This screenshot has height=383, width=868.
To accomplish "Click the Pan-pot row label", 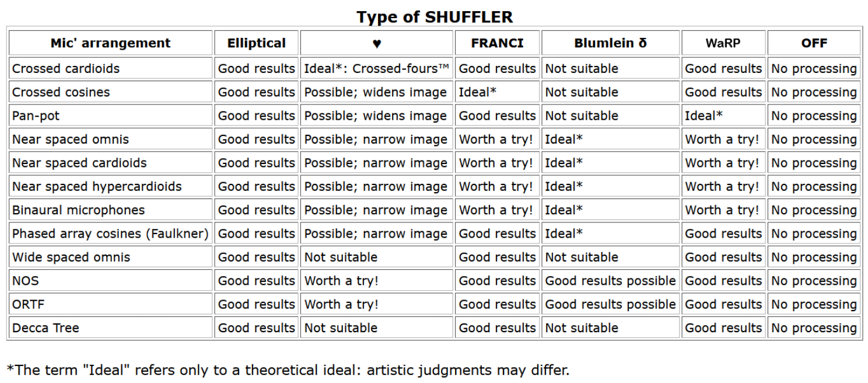I will coord(32,116).
